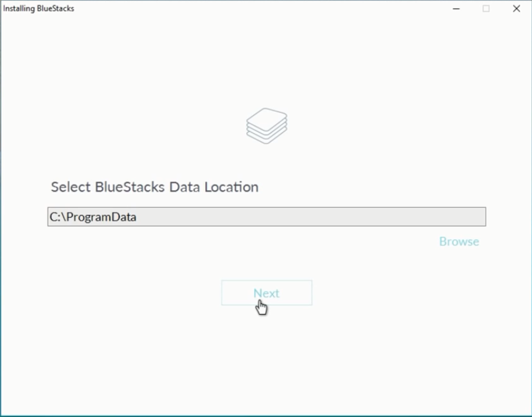The height and width of the screenshot is (417, 532).
Task: Minimize the Installing BlueStacks window
Action: tap(457, 8)
